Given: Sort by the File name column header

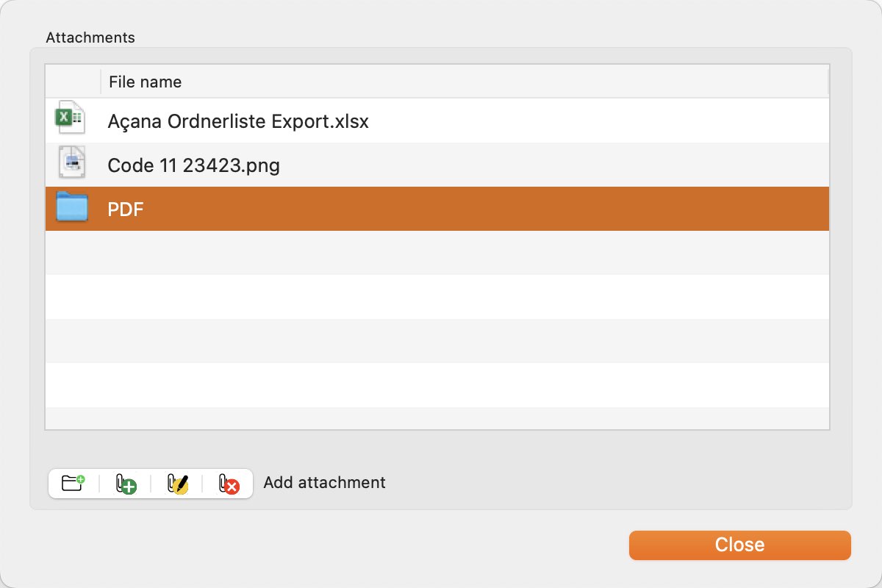Looking at the screenshot, I should (x=464, y=82).
